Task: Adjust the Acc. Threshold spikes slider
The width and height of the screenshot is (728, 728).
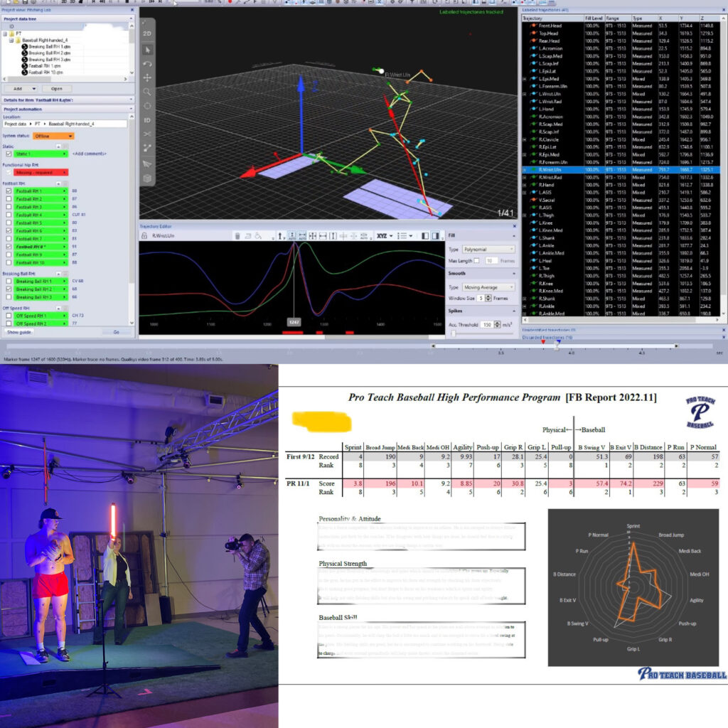Action: (x=453, y=333)
